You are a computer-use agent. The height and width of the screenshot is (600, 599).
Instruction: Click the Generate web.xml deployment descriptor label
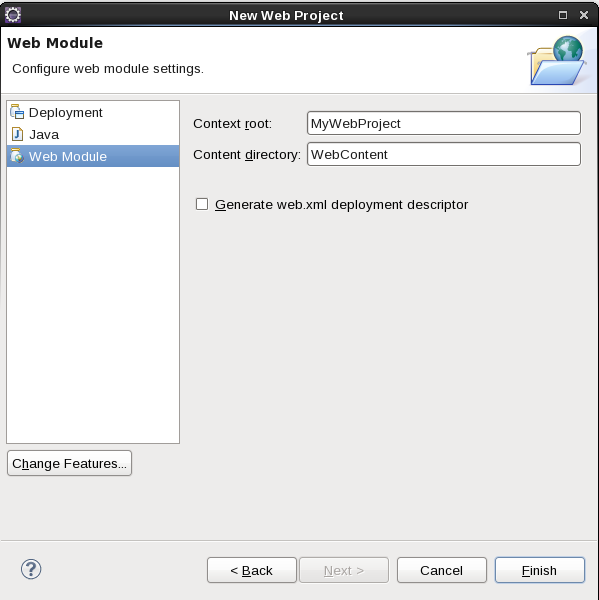coord(341,205)
